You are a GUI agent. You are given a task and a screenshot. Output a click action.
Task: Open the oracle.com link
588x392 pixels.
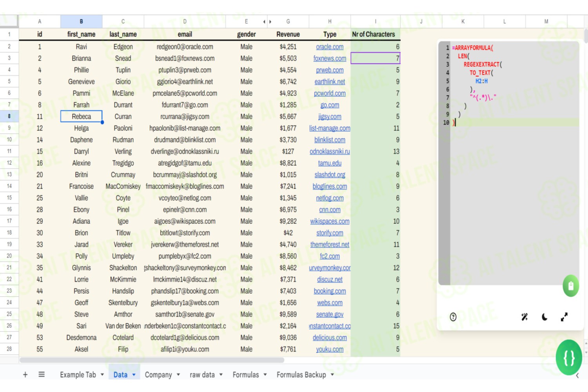coord(330,47)
